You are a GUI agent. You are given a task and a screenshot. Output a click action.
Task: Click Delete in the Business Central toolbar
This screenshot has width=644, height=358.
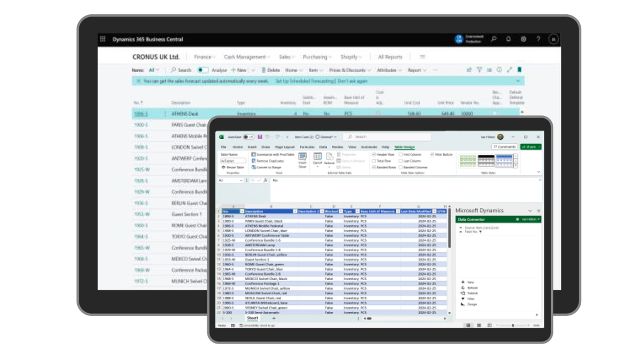click(271, 70)
